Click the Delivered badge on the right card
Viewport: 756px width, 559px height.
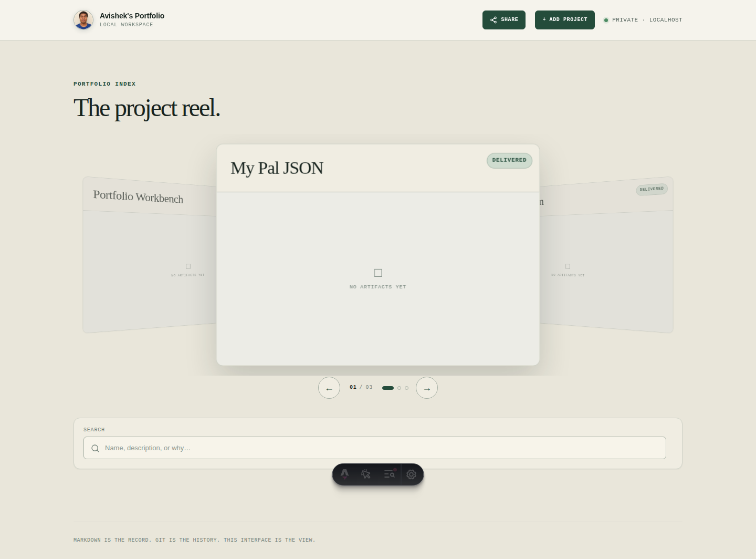(x=652, y=189)
